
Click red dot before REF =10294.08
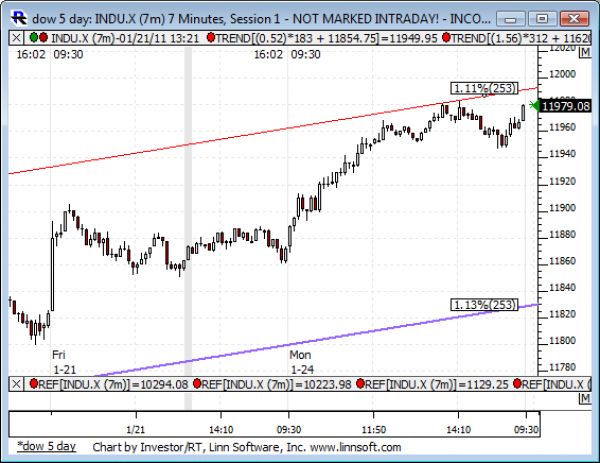pos(34,383)
